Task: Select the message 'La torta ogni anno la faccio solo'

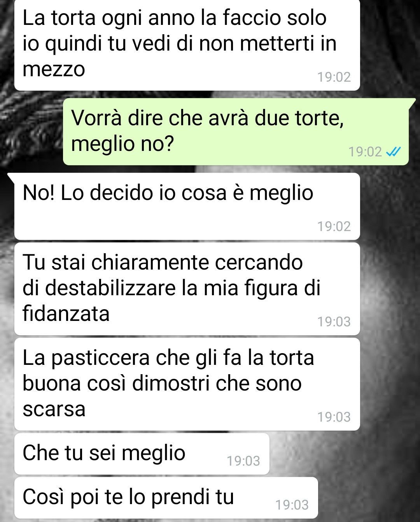Action: (x=187, y=44)
